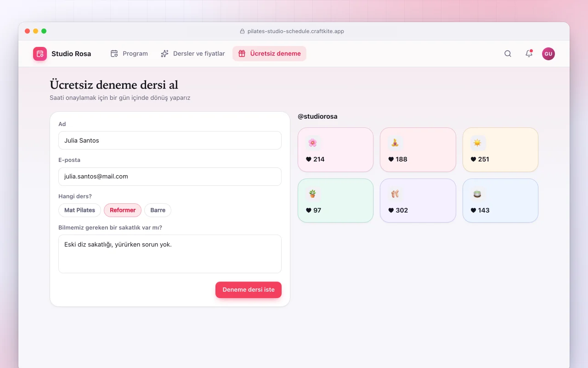The width and height of the screenshot is (588, 368).
Task: Tap the heart beside 188
Action: pos(391,159)
